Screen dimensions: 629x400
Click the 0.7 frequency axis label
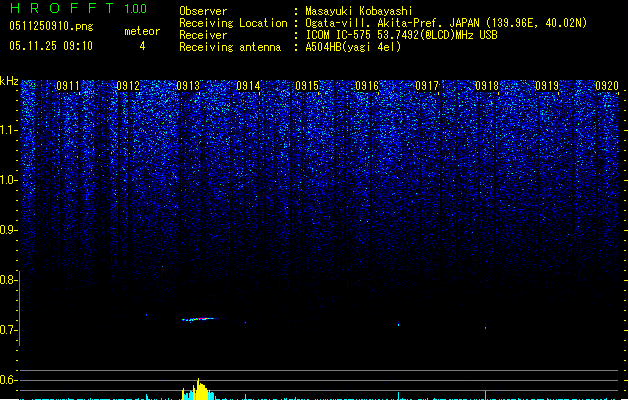[x=8, y=330]
